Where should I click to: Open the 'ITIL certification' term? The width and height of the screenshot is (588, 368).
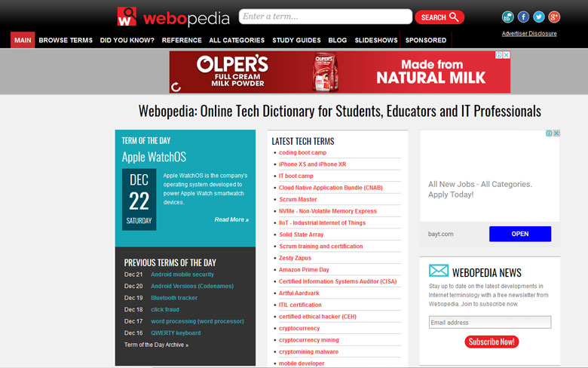point(300,305)
